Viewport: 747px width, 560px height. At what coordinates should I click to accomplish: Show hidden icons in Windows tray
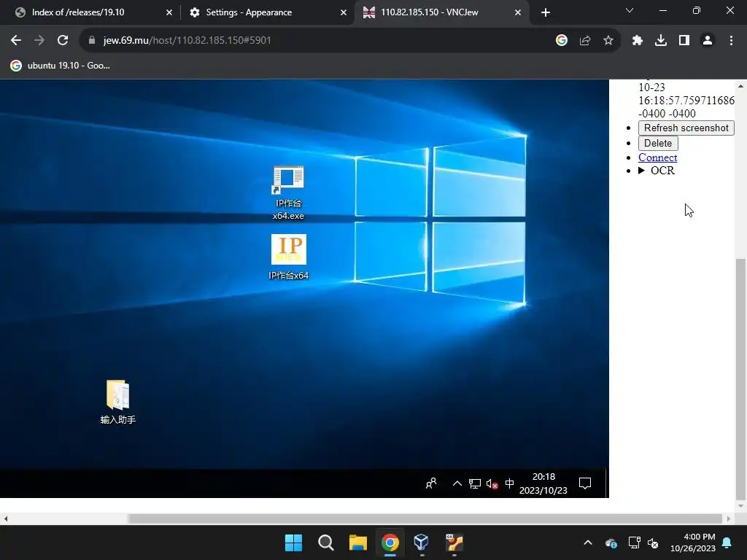pyautogui.click(x=588, y=542)
